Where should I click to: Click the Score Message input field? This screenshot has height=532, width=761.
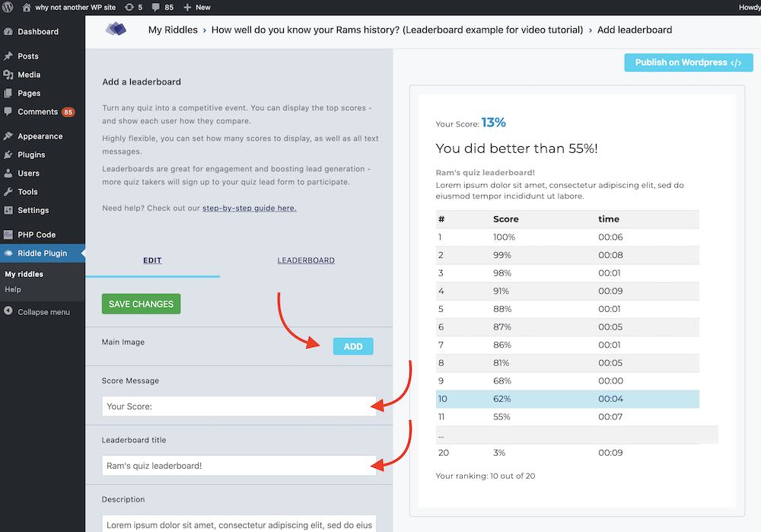tap(239, 406)
